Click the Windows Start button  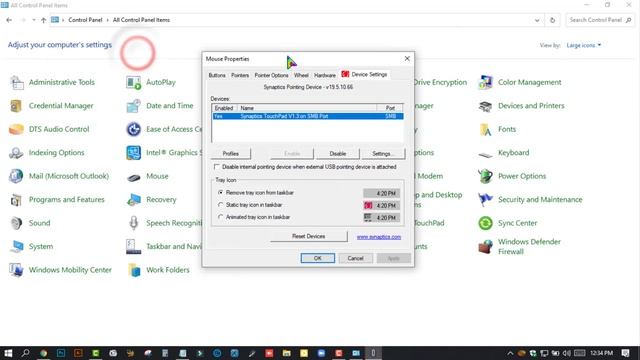[8, 353]
